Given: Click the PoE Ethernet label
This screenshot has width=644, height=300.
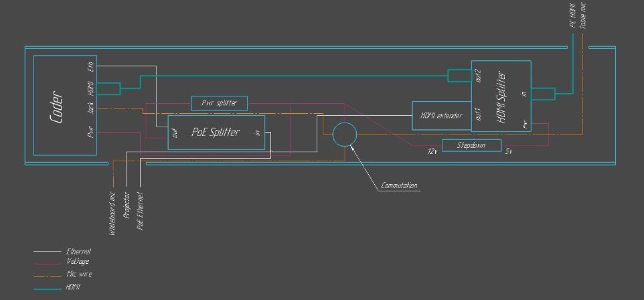Looking at the screenshot, I should 140,210.
